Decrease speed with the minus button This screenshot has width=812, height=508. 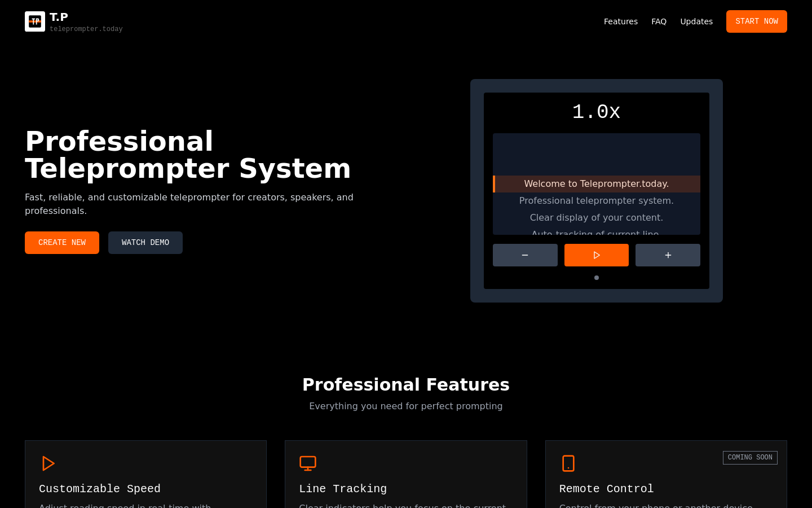[x=525, y=255]
